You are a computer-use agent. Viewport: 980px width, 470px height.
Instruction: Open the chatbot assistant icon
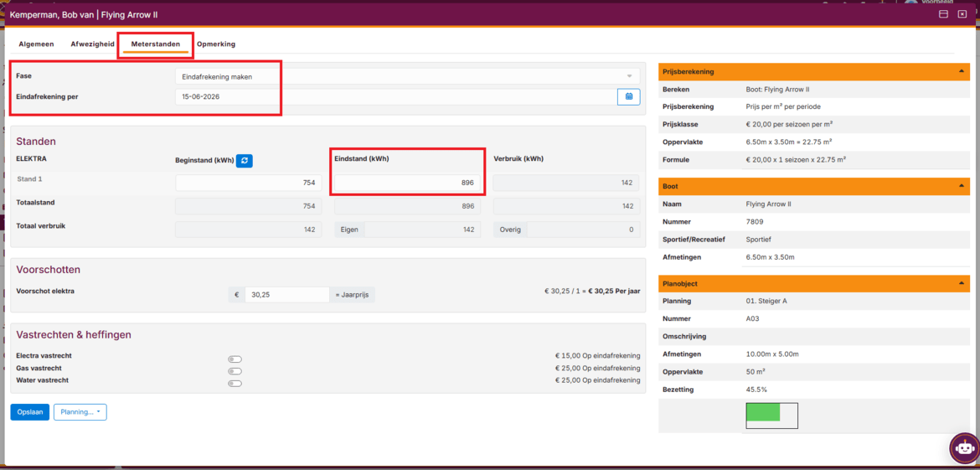964,447
